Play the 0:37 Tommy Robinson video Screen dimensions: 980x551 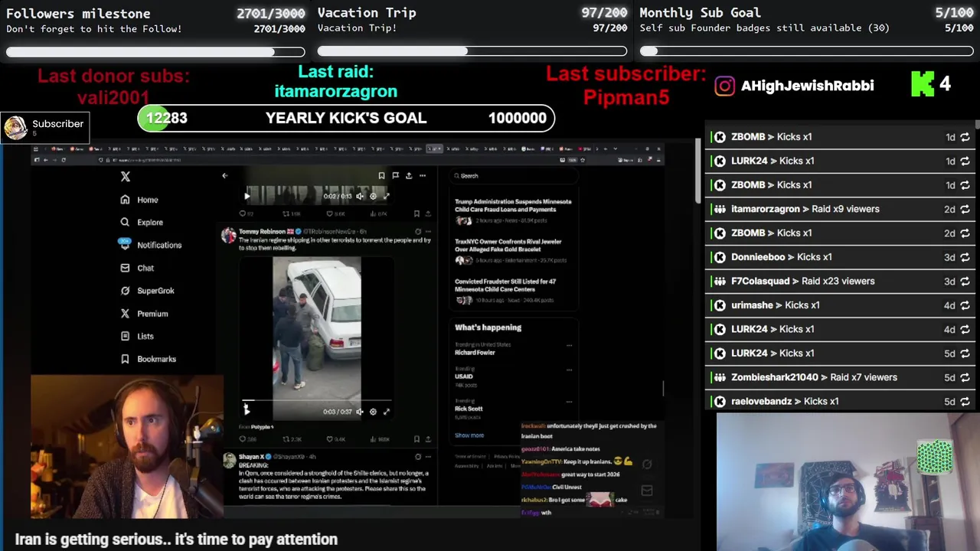pyautogui.click(x=247, y=411)
